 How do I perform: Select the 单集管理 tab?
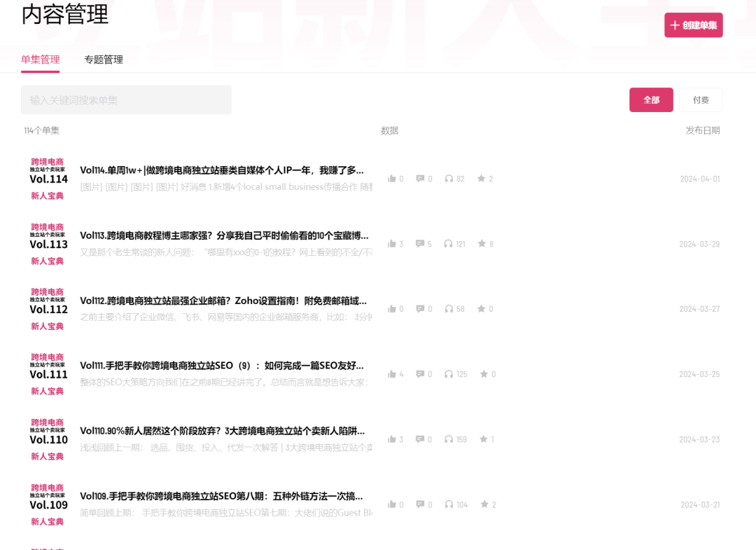(x=40, y=60)
